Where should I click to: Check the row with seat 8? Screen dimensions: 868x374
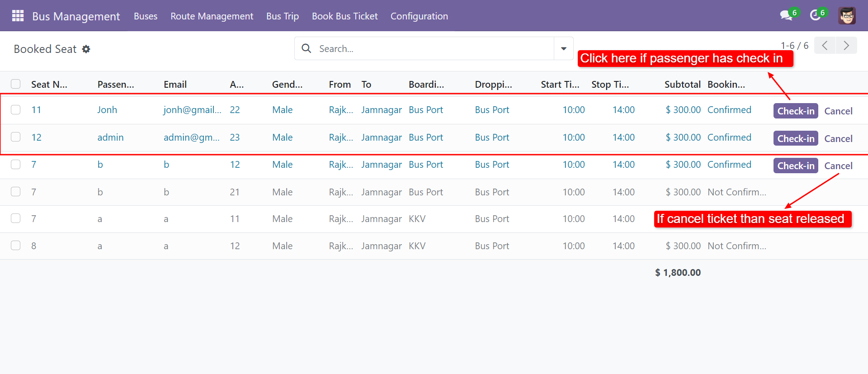click(x=16, y=246)
